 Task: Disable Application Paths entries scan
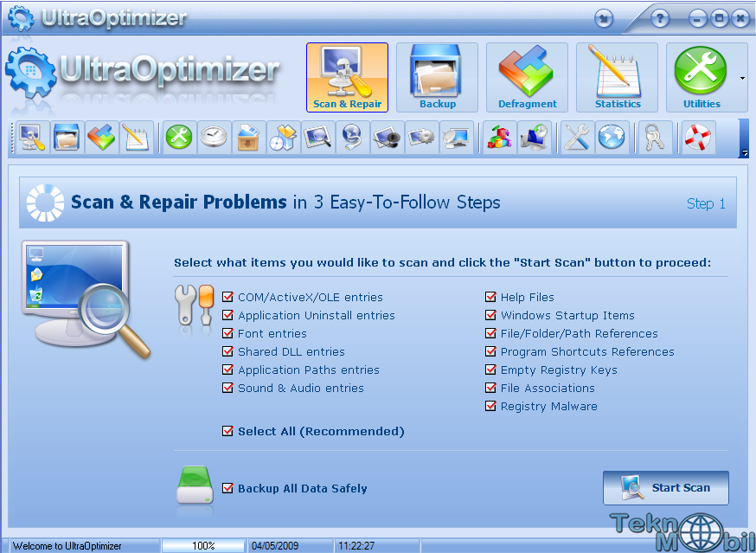click(x=227, y=370)
